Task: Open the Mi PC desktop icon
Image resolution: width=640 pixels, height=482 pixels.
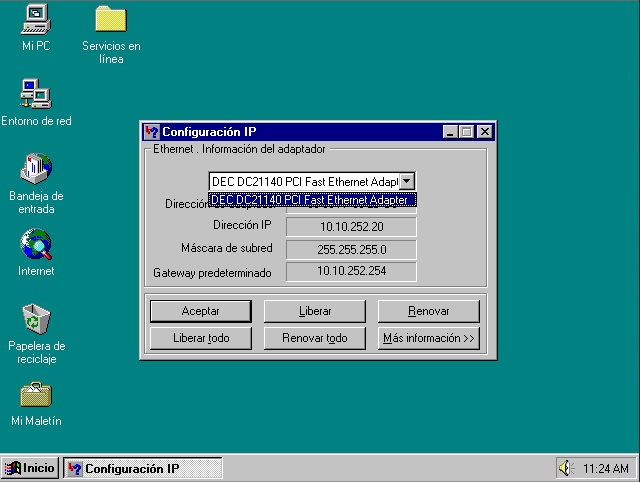Action: (36, 20)
